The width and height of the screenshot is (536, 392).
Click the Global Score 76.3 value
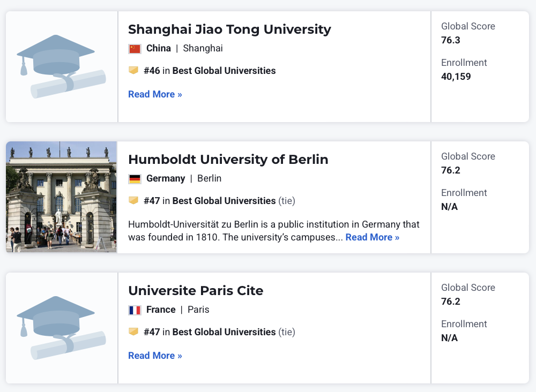point(451,40)
